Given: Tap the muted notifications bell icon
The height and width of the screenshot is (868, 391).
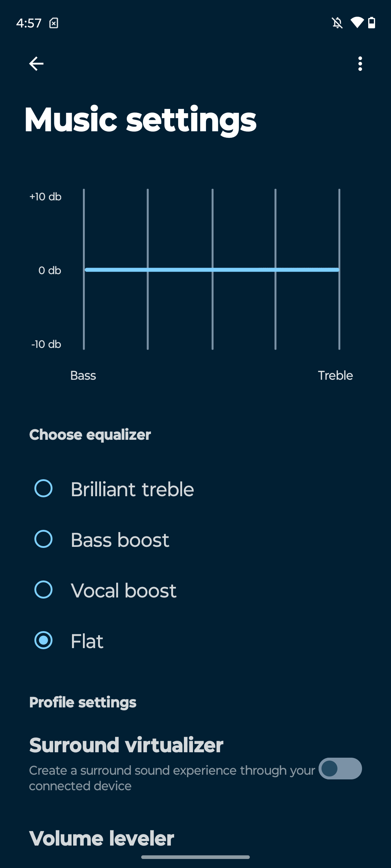Looking at the screenshot, I should click(x=337, y=23).
